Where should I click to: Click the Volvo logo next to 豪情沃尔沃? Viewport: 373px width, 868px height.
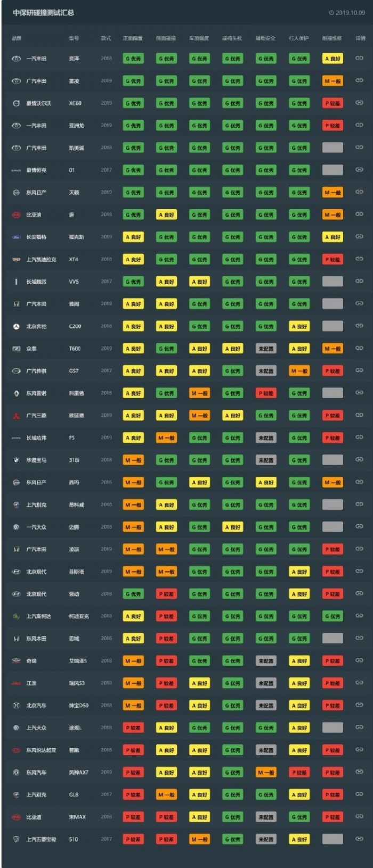coord(17,103)
